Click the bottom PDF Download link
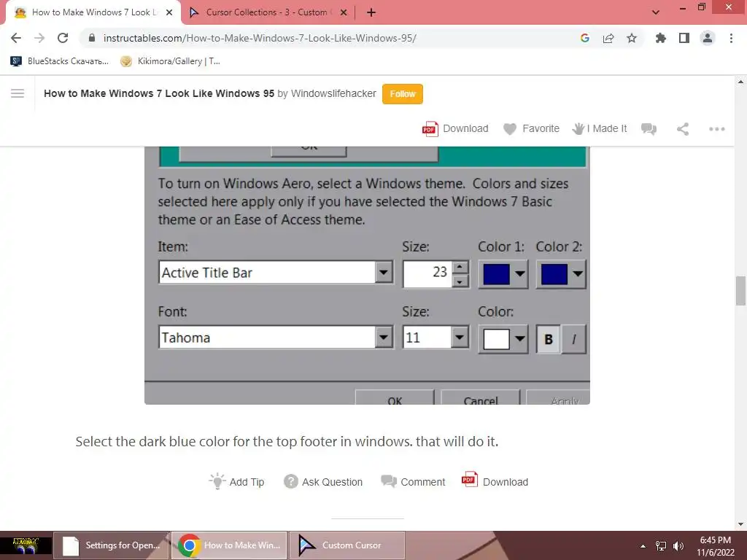 [x=495, y=481]
